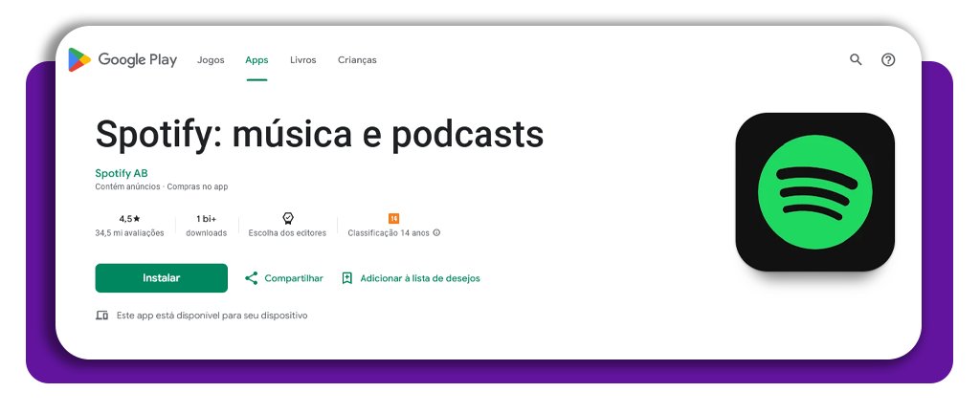Click the Compras no app text
Screen dimensions: 980x414
(x=197, y=186)
